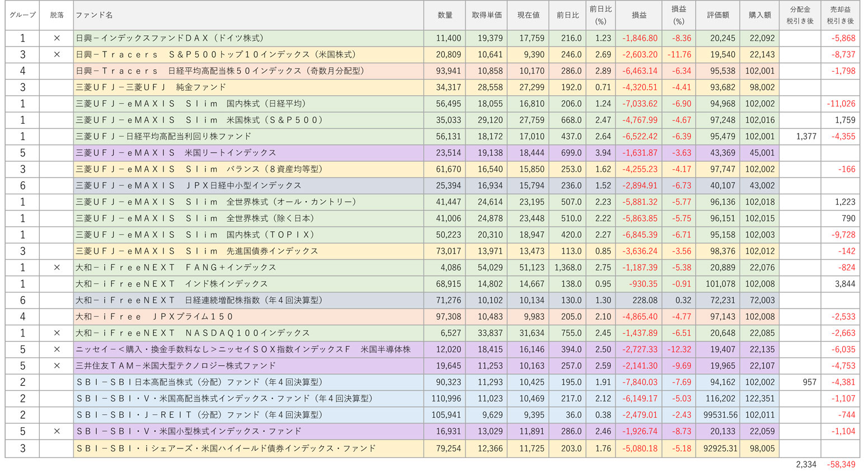Select ＳＢＩ・ｉシェアーズ・米国ハイイールド債券 fund name
Screen dimensions: 868x472
(226, 448)
